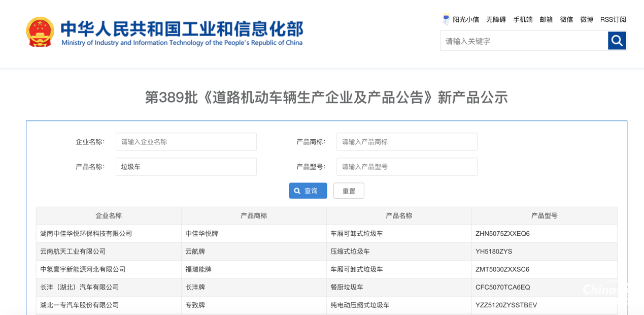Open the RSS订阅 subscription link
Screen dimensions: 644x315
[613, 19]
